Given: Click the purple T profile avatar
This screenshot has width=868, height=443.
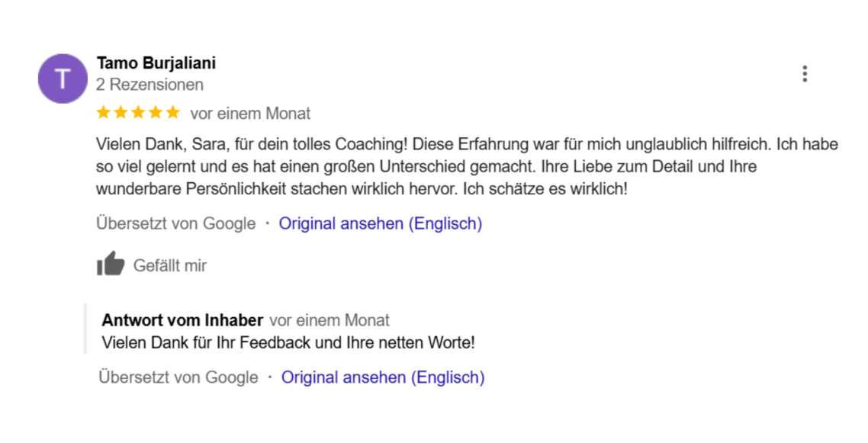Looking at the screenshot, I should pyautogui.click(x=63, y=79).
